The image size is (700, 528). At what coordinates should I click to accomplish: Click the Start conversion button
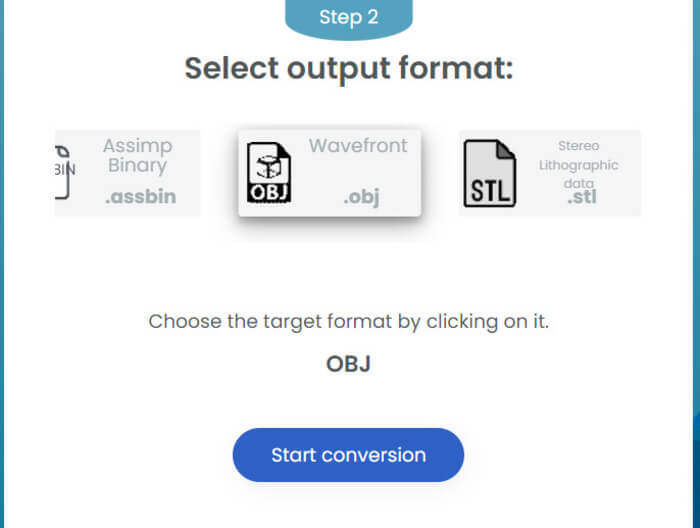click(348, 455)
